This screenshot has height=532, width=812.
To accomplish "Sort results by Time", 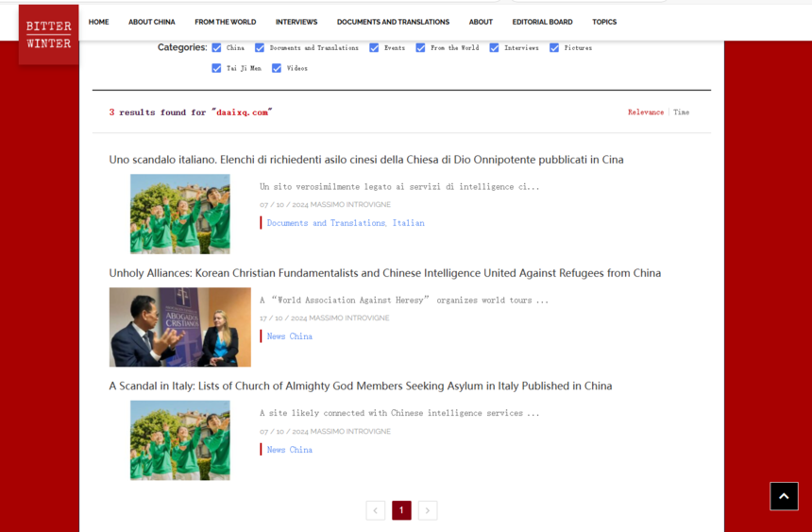I will [x=681, y=112].
